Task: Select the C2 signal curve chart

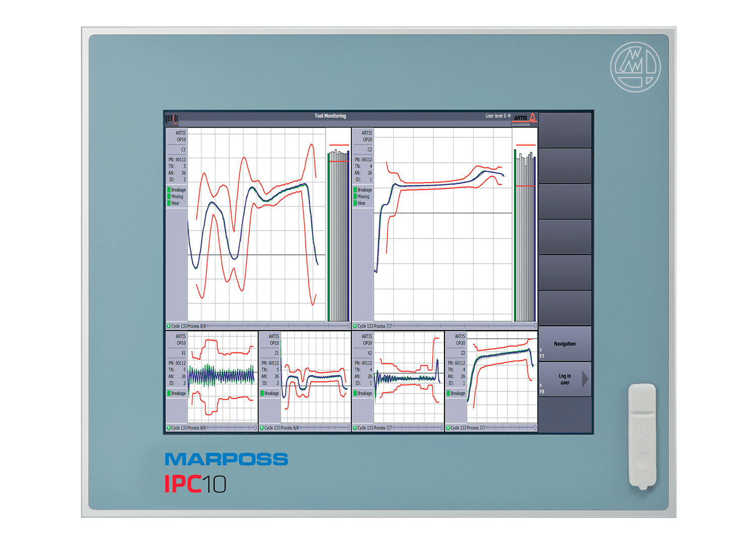Action: (443, 225)
